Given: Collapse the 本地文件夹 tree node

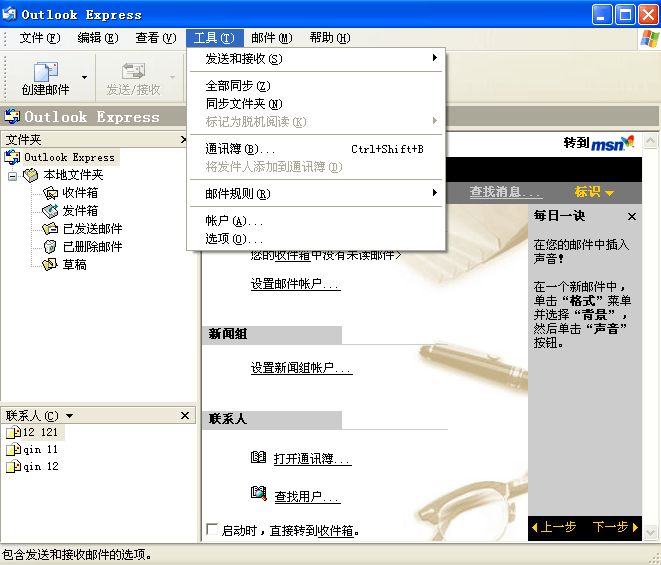Looking at the screenshot, I should [13, 176].
